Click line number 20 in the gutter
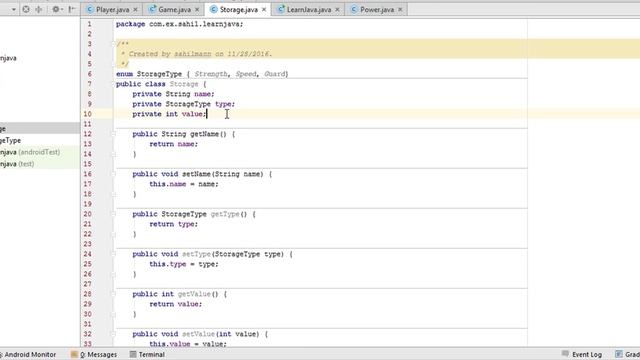 (x=87, y=214)
